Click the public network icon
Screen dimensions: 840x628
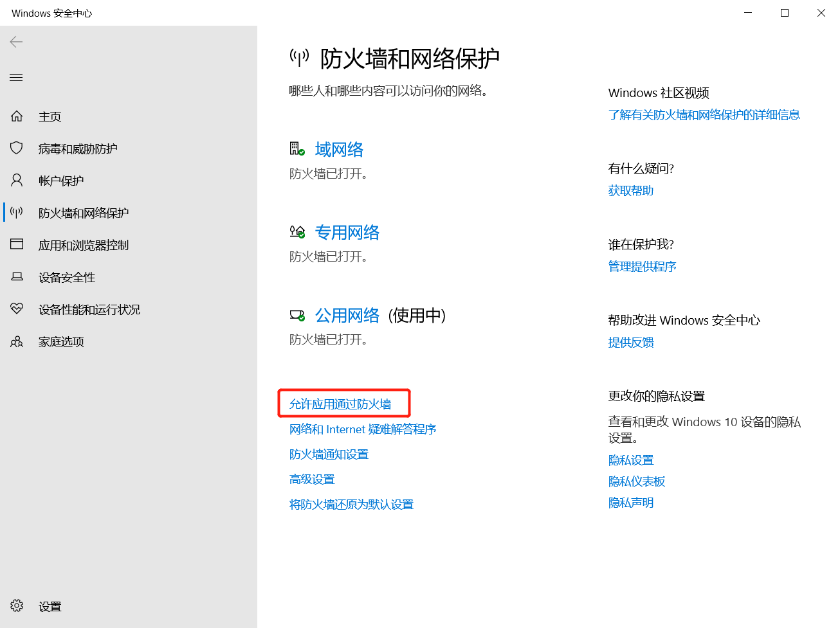[297, 315]
